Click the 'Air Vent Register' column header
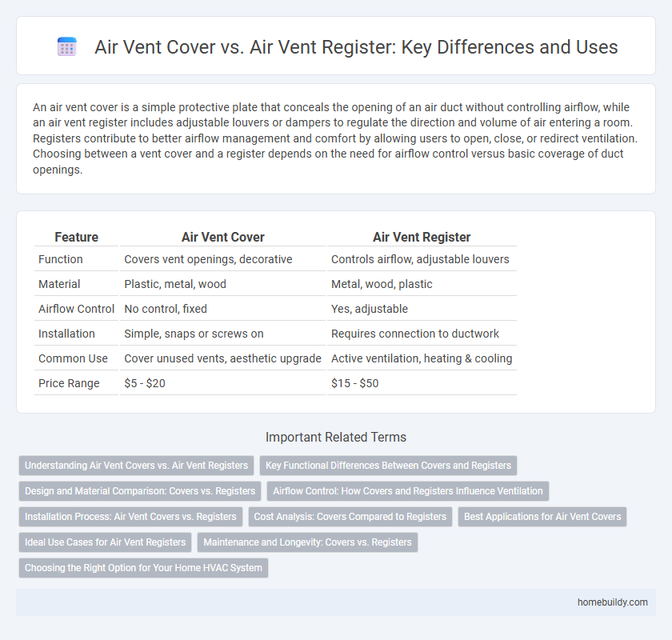 point(422,238)
